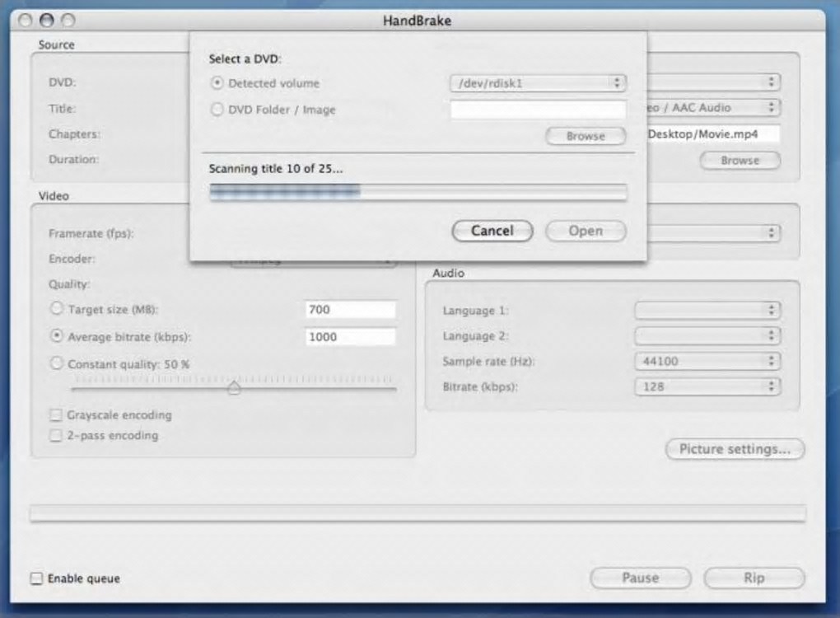Click the 'Select a DVD:' heading
Screen dimensions: 840x618
pos(245,59)
